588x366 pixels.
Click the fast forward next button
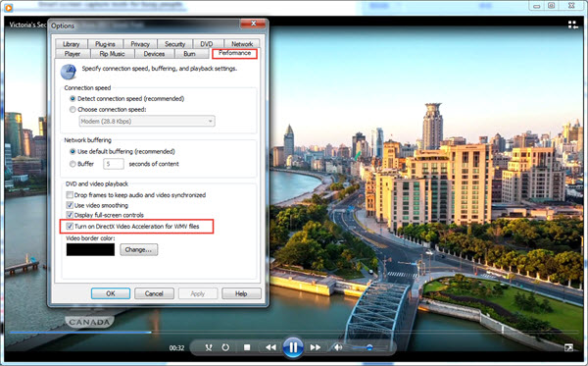tap(316, 347)
